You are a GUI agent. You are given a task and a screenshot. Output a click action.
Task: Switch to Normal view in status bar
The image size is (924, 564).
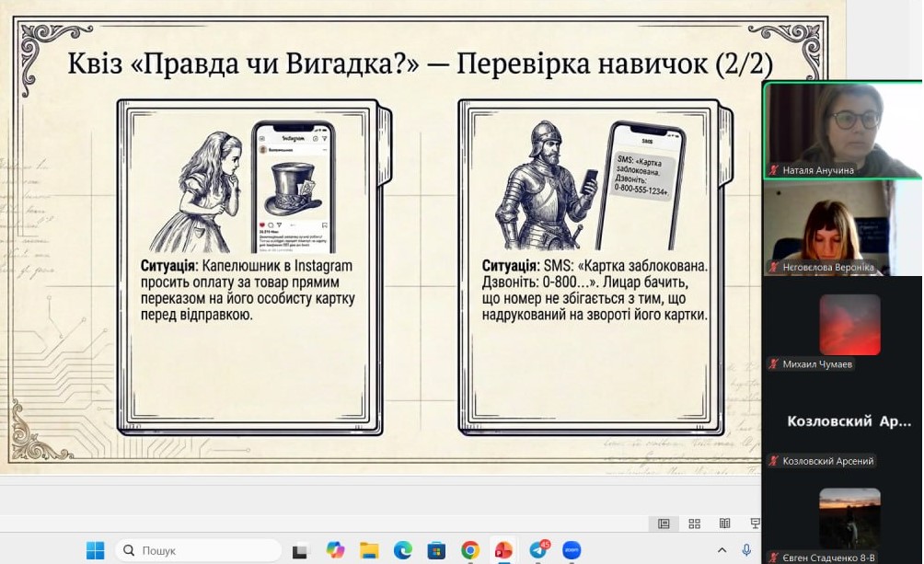tap(663, 524)
